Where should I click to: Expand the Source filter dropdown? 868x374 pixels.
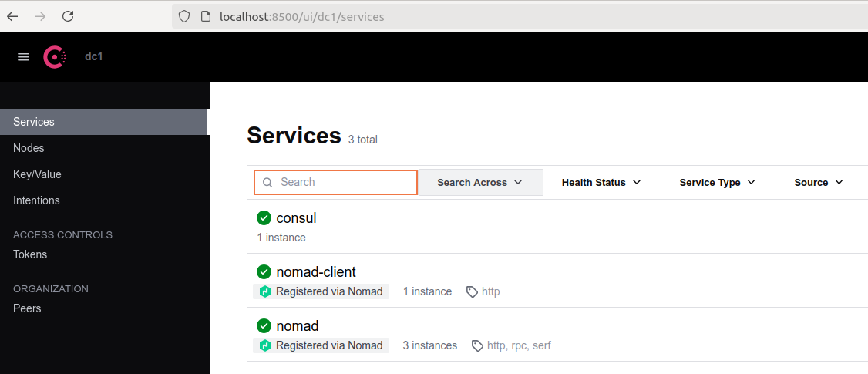(x=819, y=182)
